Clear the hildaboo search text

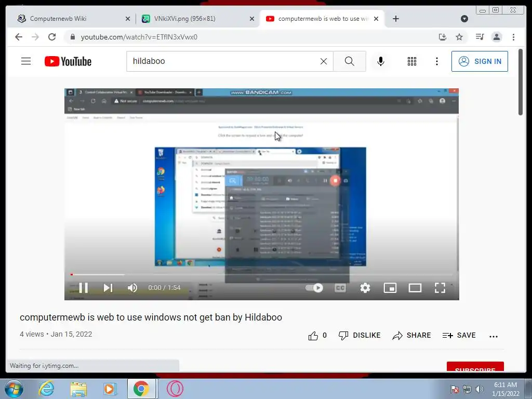coord(324,61)
